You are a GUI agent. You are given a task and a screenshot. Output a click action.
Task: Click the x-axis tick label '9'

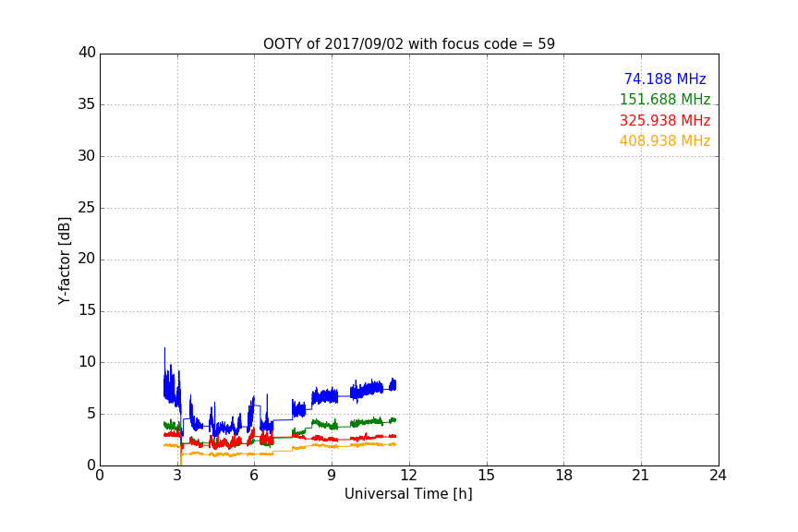(332, 476)
